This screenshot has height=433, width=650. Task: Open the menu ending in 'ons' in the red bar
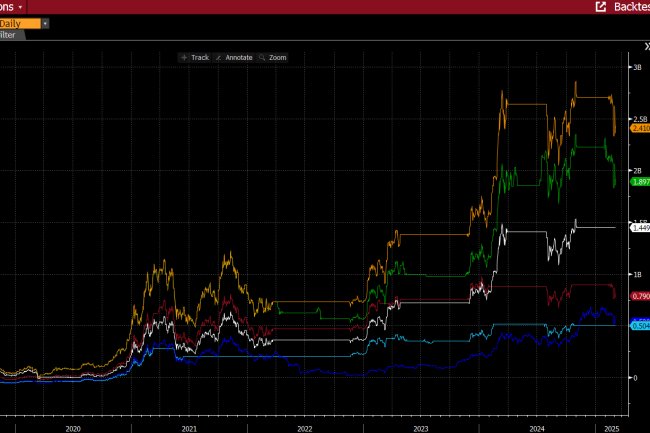[x=12, y=7]
